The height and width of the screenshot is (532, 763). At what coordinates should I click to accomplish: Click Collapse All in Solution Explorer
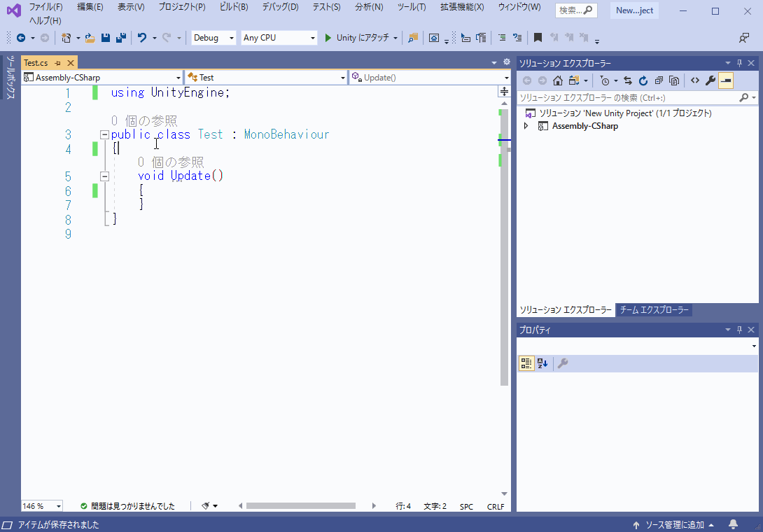659,80
